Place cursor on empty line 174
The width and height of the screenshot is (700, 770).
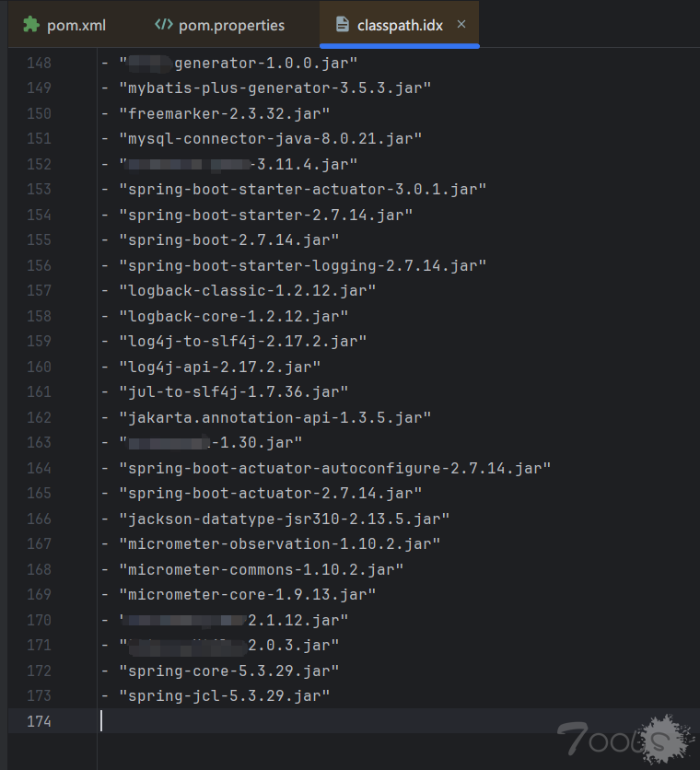click(398, 721)
